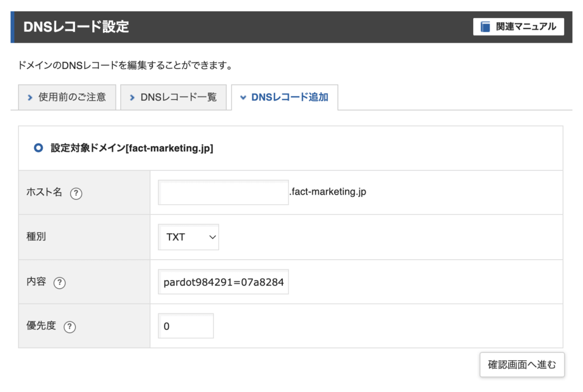Toggle the domain selection indicator for fact-marketing.jp

click(x=38, y=147)
